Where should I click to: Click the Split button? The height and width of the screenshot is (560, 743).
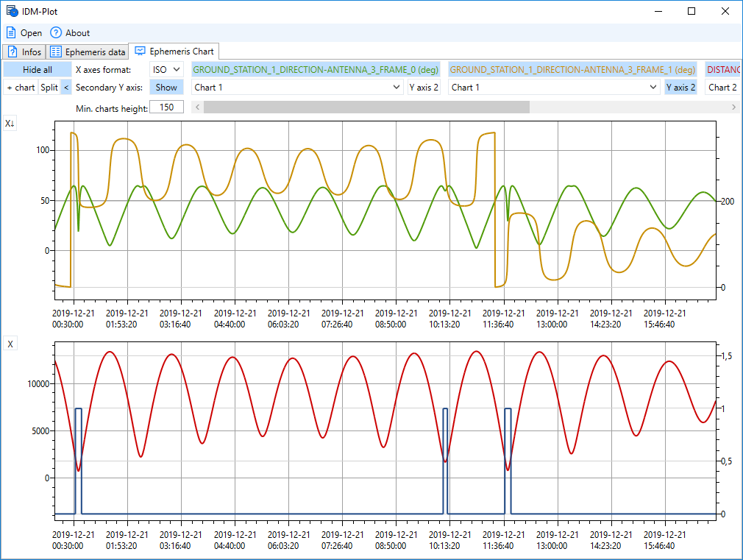tap(49, 88)
